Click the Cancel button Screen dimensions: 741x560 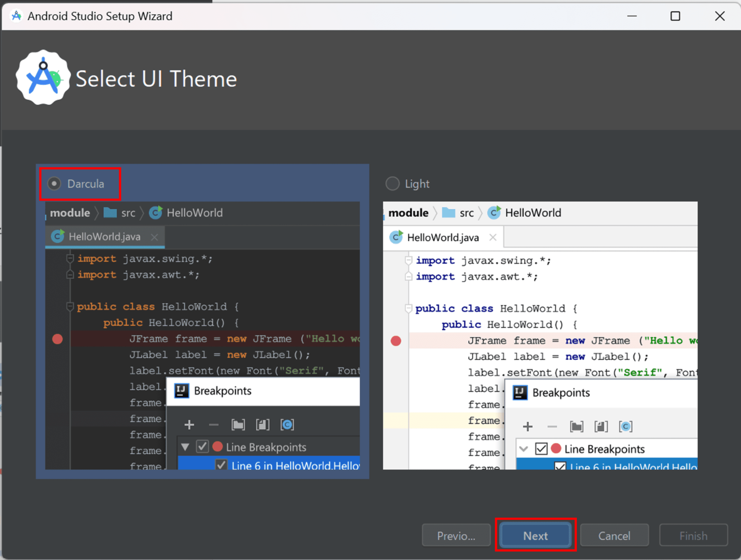[x=614, y=535]
